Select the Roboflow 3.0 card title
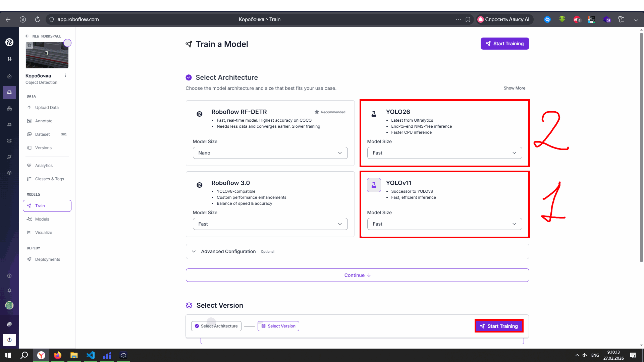The height and width of the screenshot is (362, 644). click(230, 183)
